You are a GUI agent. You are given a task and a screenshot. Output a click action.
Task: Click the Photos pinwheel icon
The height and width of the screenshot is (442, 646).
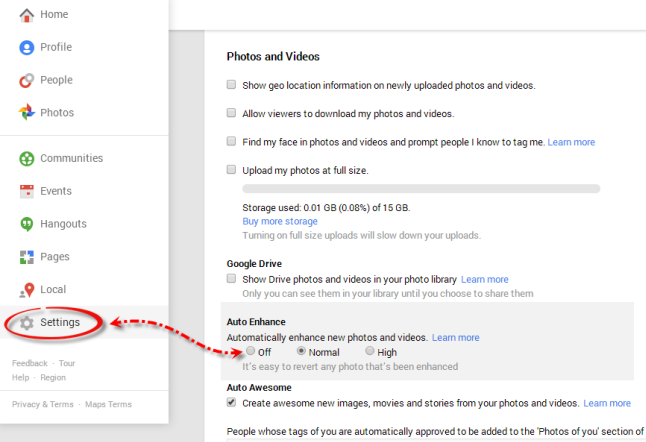coord(27,112)
